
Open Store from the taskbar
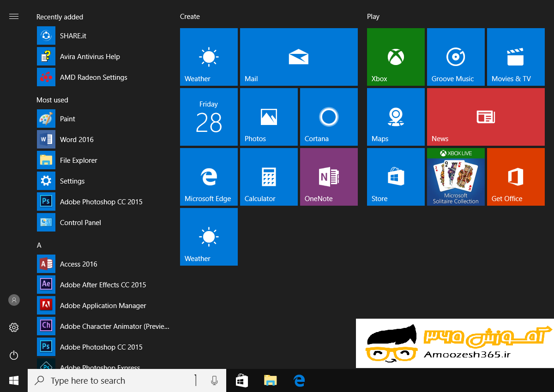tap(242, 380)
